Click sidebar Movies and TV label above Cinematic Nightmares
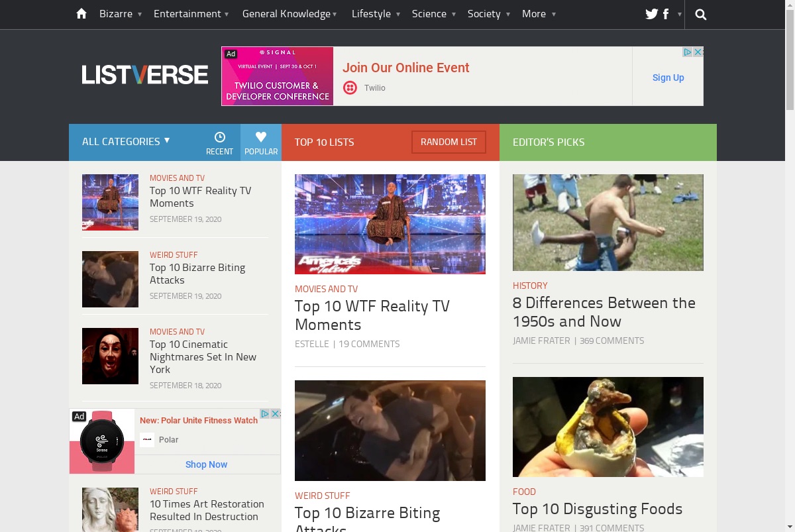The width and height of the screenshot is (795, 532). click(177, 332)
